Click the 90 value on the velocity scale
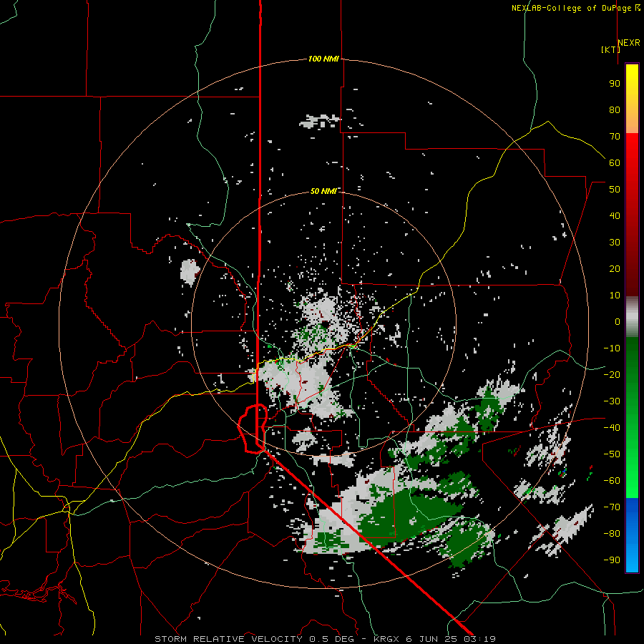This screenshot has height=644, width=644. [615, 84]
